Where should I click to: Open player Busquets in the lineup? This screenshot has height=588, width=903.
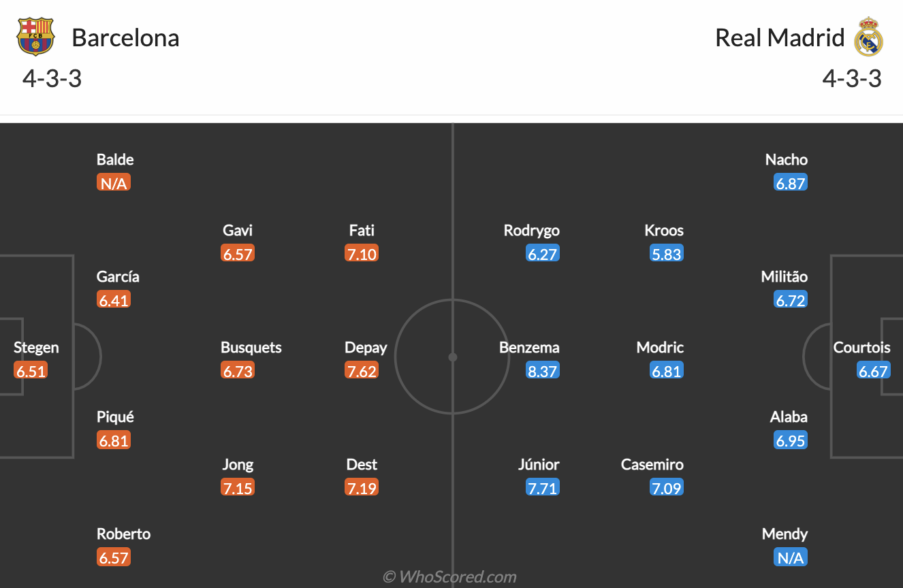click(251, 348)
